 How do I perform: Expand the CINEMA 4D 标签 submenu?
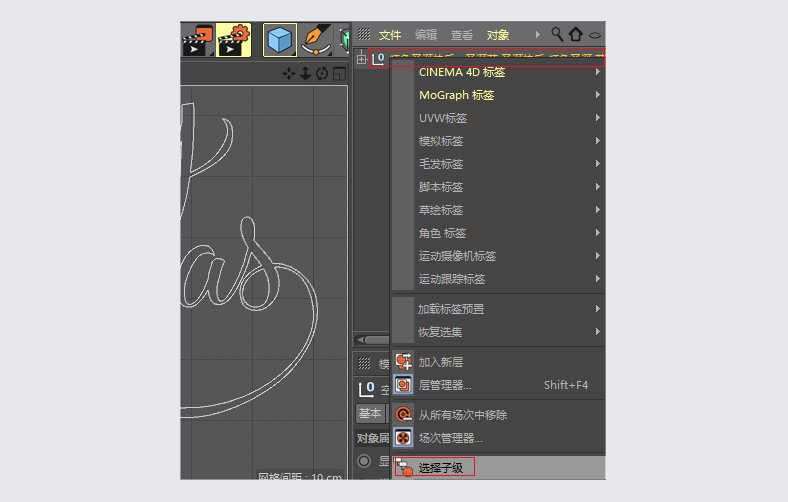pyautogui.click(x=499, y=72)
